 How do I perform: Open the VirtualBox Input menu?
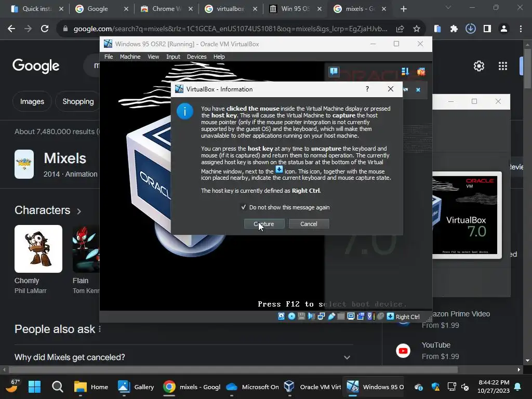tap(173, 57)
